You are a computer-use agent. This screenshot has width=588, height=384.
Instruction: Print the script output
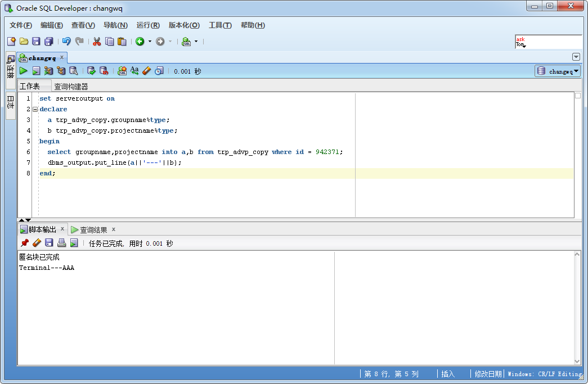coord(61,243)
